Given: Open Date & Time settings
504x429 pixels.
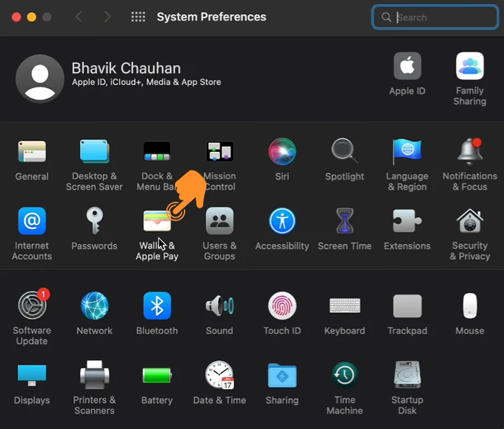Looking at the screenshot, I should coord(220,374).
